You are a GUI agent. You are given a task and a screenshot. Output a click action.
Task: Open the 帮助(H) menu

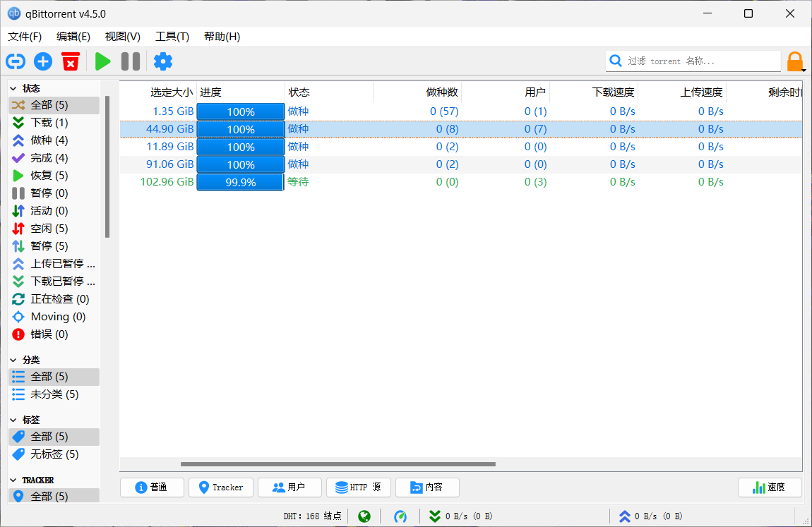[222, 37]
